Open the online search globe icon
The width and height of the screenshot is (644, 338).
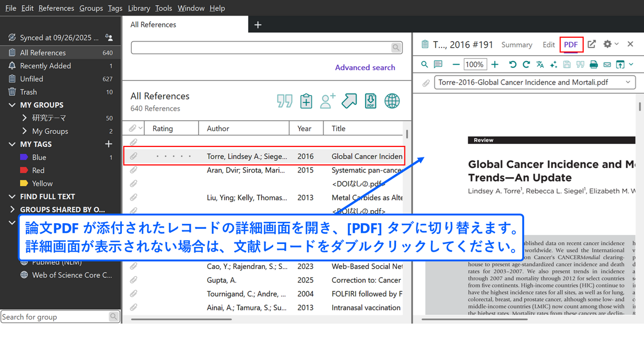(x=392, y=101)
